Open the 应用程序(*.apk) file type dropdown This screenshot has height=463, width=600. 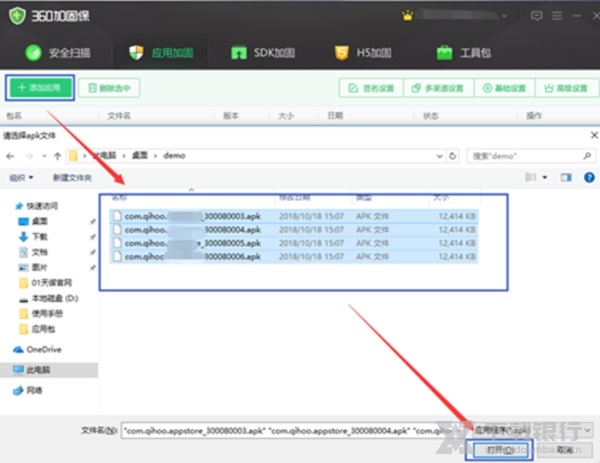[x=532, y=430]
